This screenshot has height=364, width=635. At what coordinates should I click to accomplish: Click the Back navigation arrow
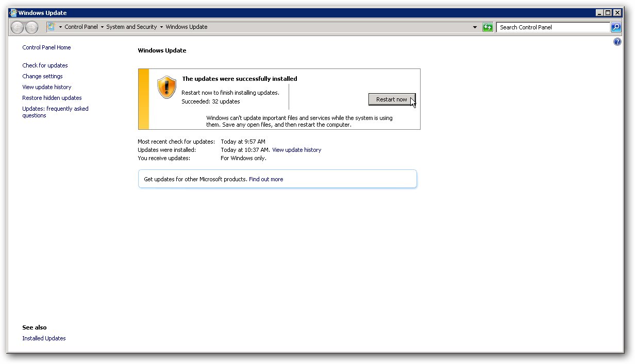(18, 27)
